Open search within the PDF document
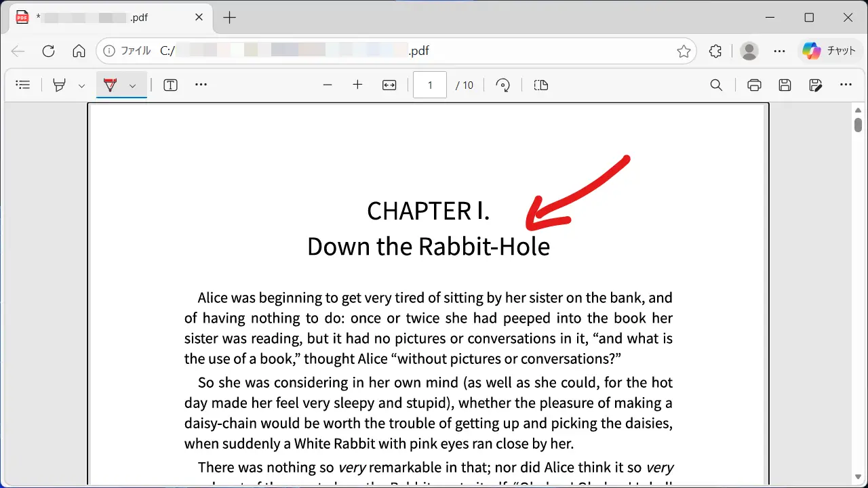This screenshot has width=868, height=488. (x=716, y=85)
